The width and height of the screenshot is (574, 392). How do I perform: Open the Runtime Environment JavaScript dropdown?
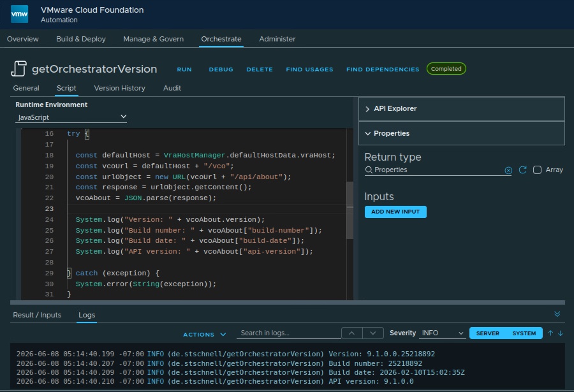(71, 117)
